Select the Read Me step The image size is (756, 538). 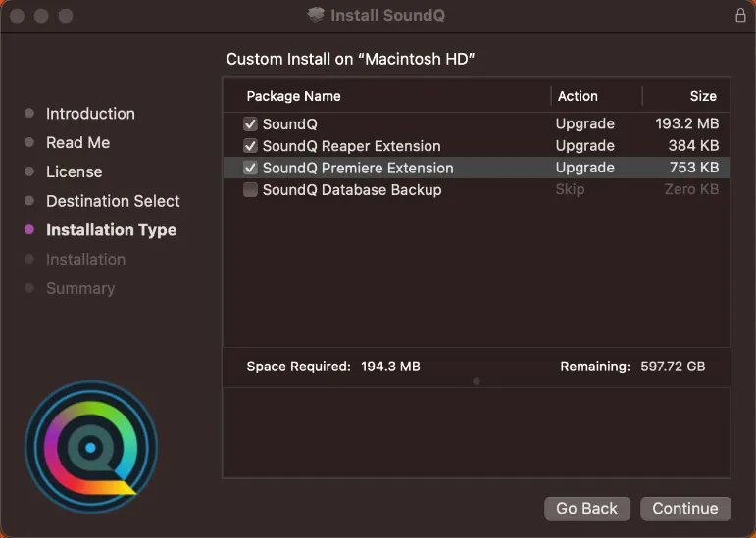[x=77, y=142]
